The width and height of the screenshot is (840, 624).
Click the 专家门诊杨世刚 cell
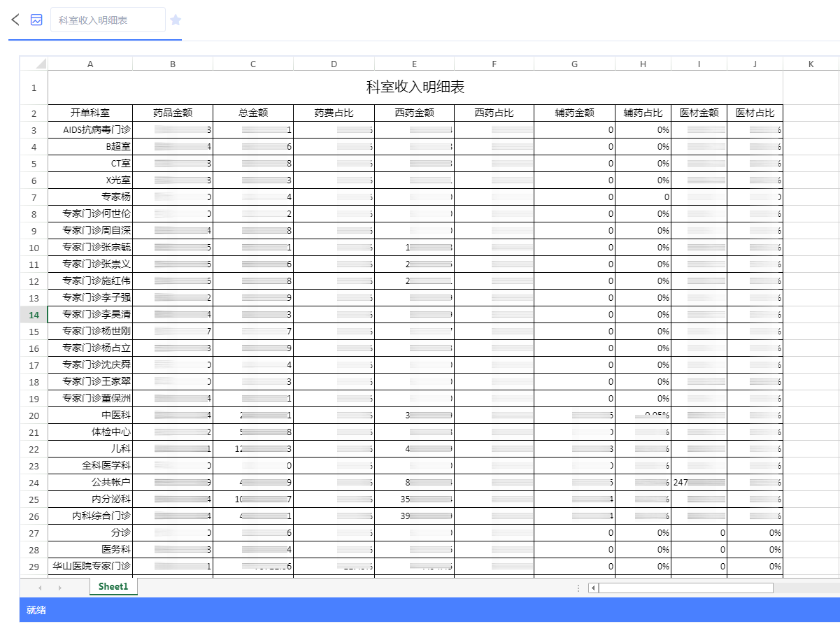coord(90,331)
